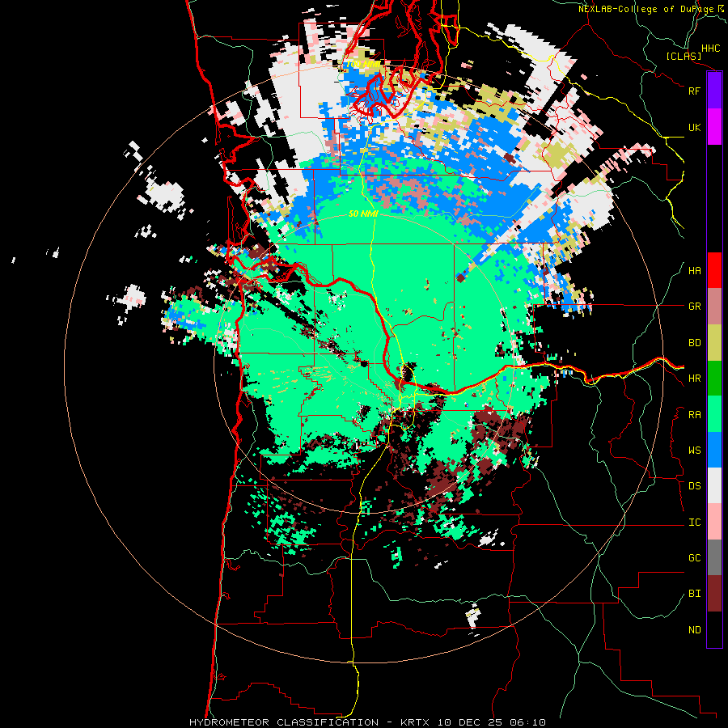This screenshot has width=728, height=728.
Task: Click the 100 NMI range ring label
Action: [363, 64]
